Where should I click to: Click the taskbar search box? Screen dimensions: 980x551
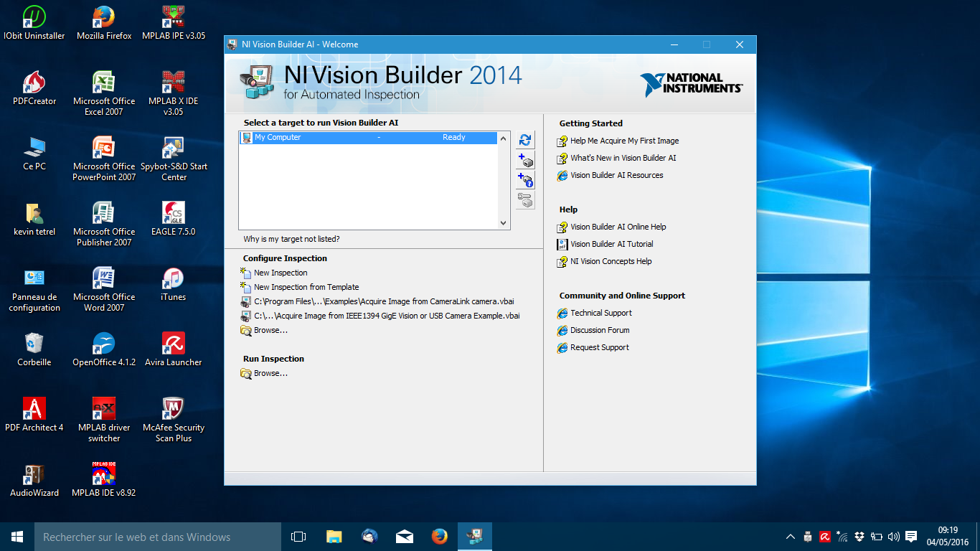point(158,537)
